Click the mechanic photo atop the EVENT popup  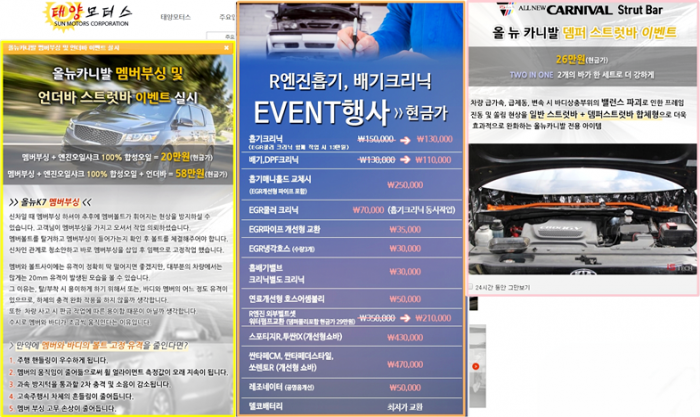(x=351, y=31)
